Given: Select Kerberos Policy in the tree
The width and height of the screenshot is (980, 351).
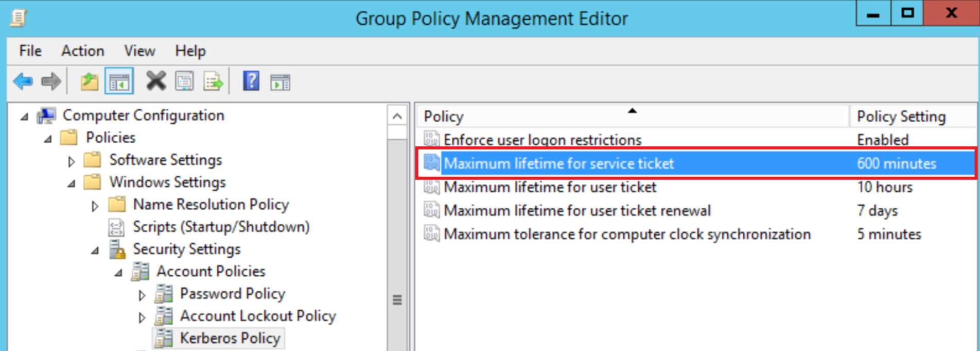Looking at the screenshot, I should 230,339.
